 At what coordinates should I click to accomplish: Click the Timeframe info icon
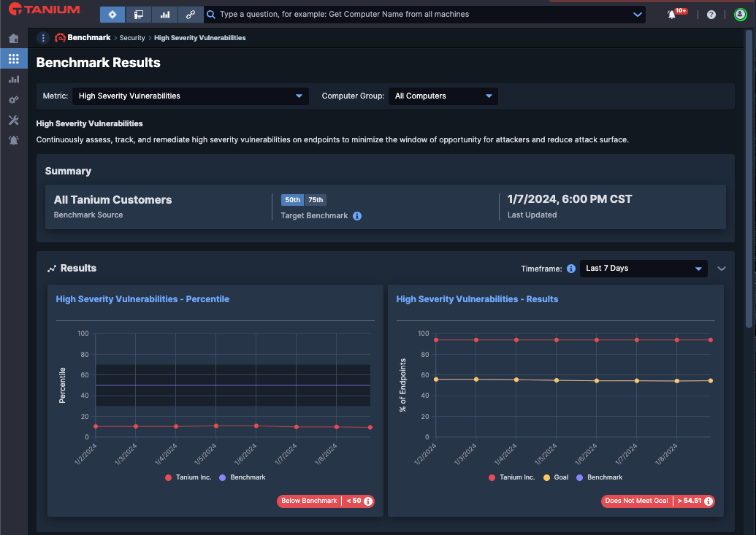[571, 269]
